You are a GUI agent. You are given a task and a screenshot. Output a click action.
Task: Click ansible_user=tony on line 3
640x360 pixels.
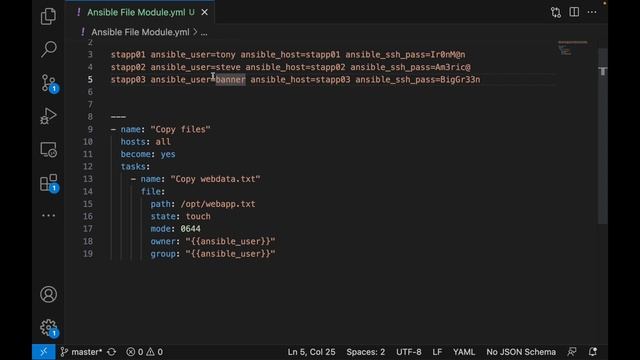click(193, 55)
